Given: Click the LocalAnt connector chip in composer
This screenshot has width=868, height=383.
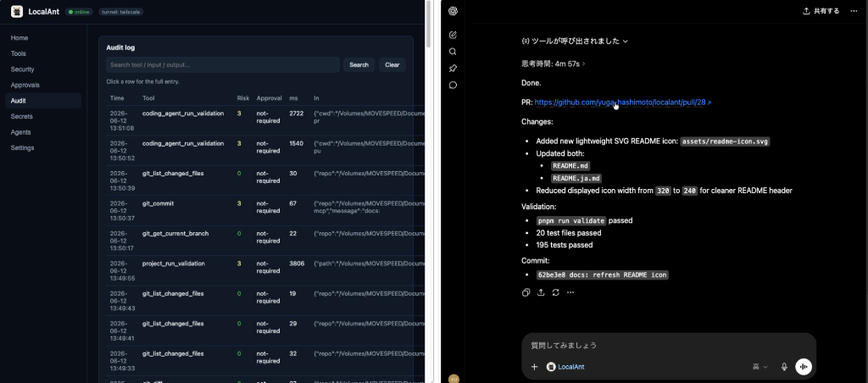Looking at the screenshot, I should [565, 366].
